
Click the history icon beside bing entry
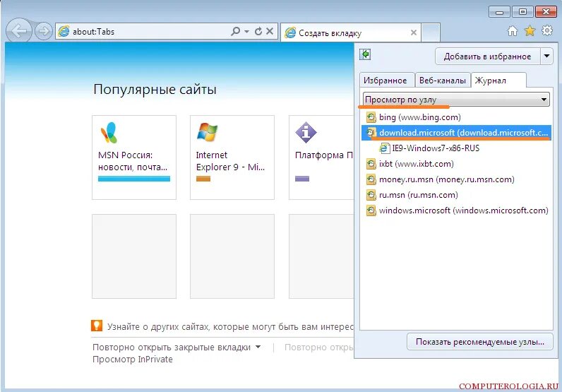tap(371, 117)
